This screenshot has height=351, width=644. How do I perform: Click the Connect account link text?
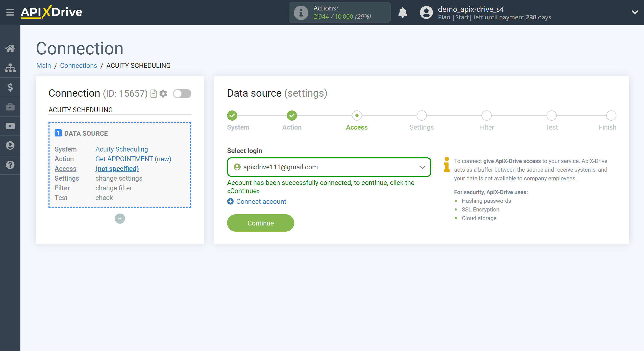click(261, 202)
